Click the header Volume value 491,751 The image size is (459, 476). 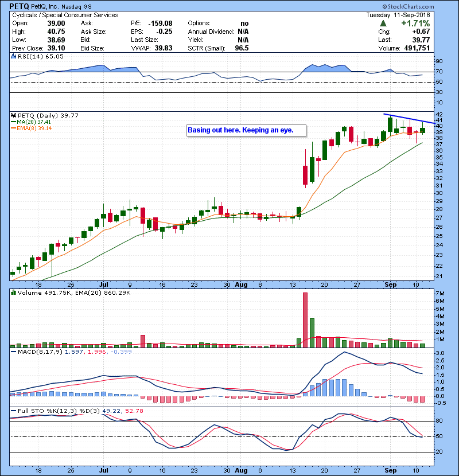tap(417, 48)
